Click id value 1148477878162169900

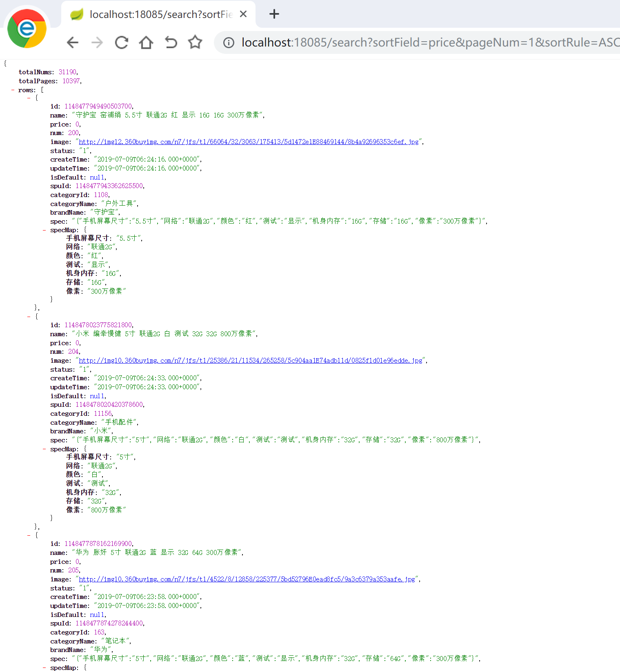pyautogui.click(x=98, y=544)
